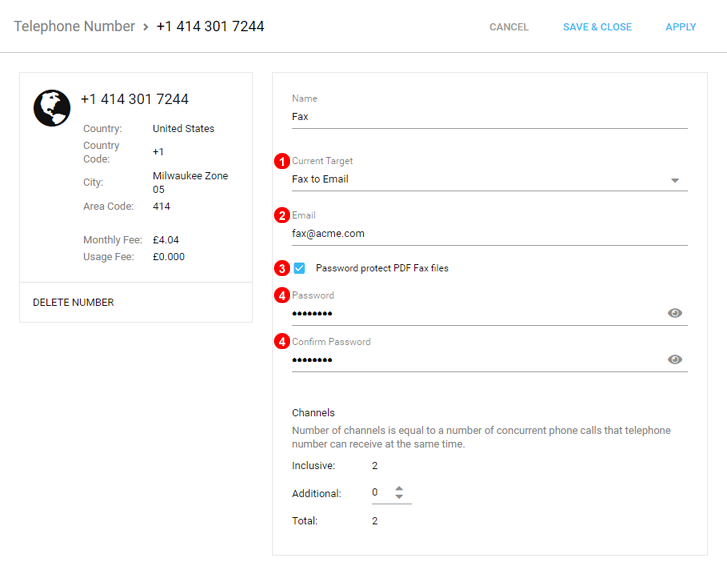The height and width of the screenshot is (570, 727).
Task: Click the Email field fax@acme.com
Action: pyautogui.click(x=490, y=234)
